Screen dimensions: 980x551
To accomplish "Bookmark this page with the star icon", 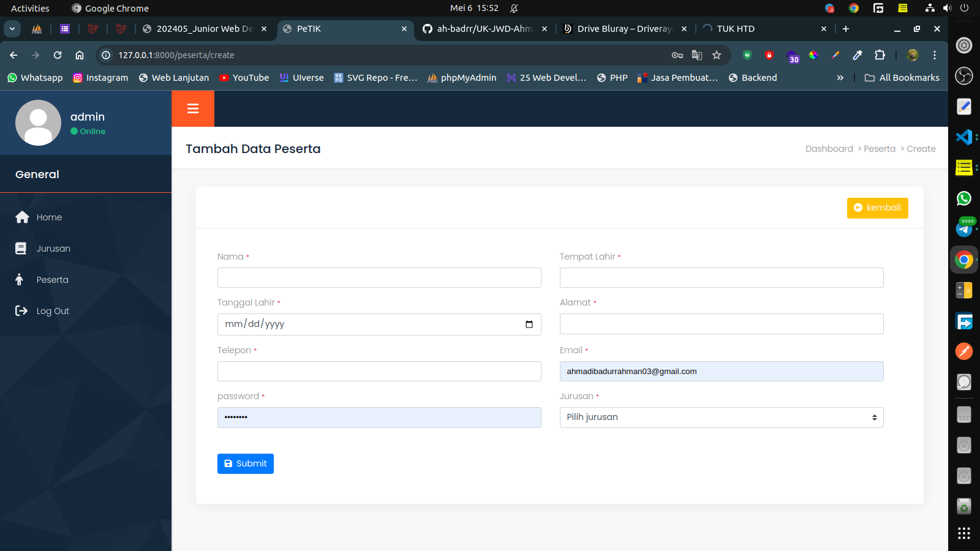I will [x=717, y=55].
